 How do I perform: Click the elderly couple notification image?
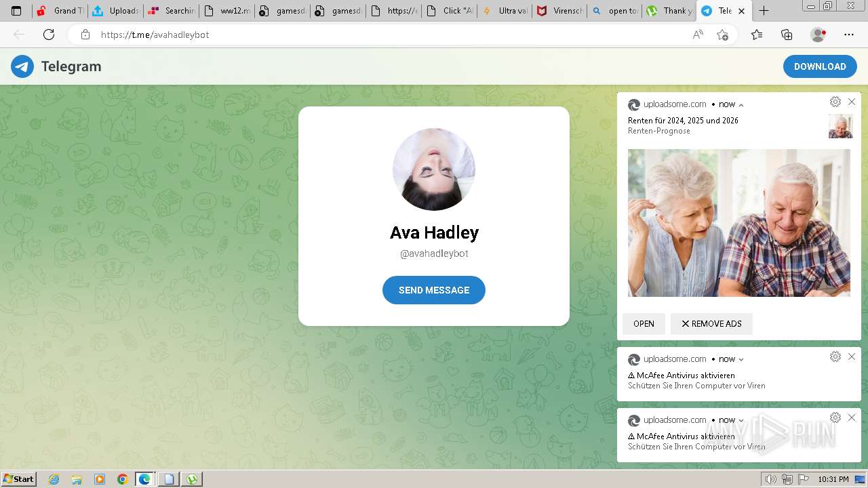[739, 223]
